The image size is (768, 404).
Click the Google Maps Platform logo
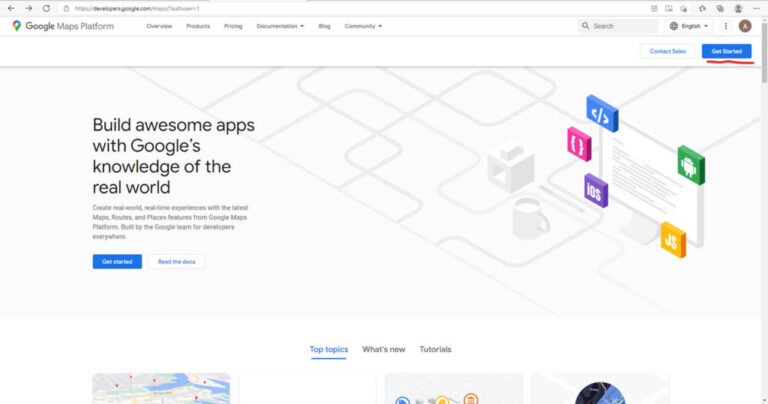pyautogui.click(x=63, y=26)
